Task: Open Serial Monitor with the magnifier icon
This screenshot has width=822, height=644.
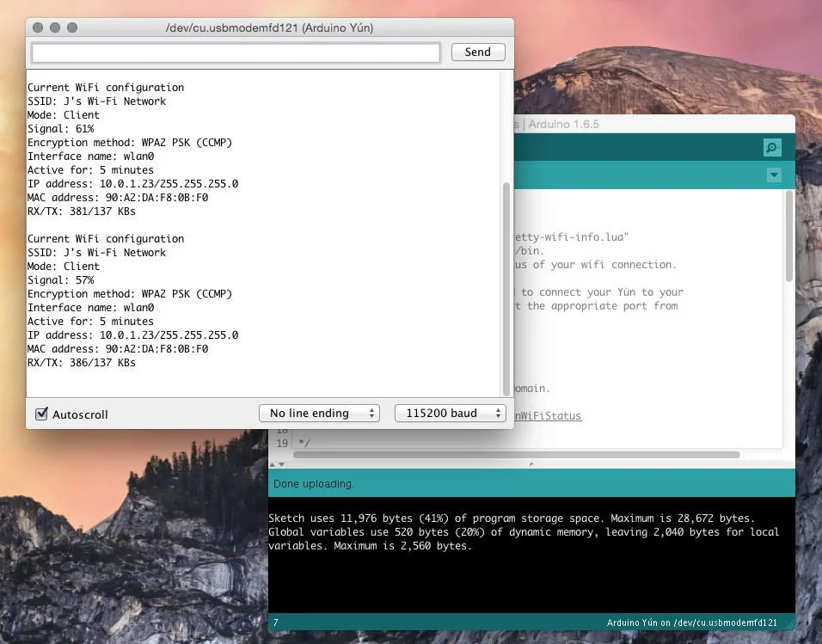Action: pyautogui.click(x=771, y=147)
